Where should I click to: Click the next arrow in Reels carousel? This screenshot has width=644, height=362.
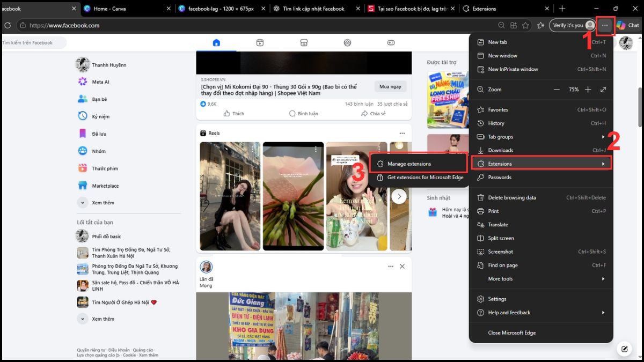coord(399,196)
